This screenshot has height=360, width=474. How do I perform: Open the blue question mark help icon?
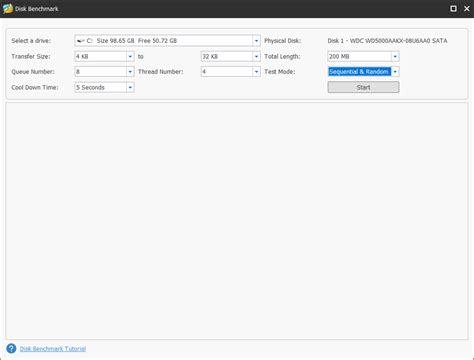point(11,349)
